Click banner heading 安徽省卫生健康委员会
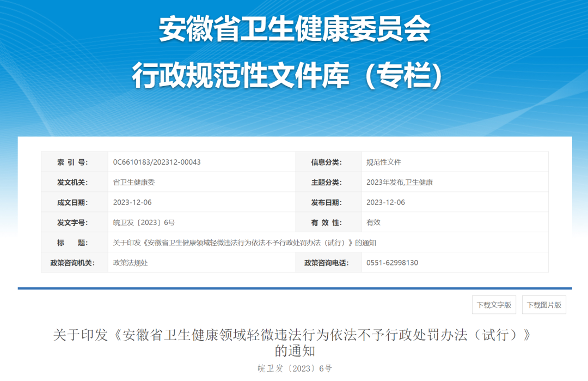This screenshot has height=381, width=588. (295, 29)
